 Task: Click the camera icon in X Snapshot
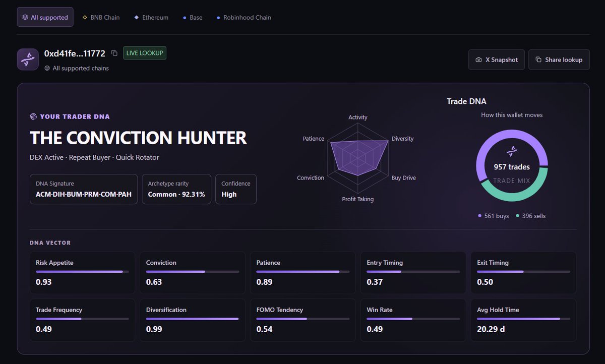pos(478,59)
